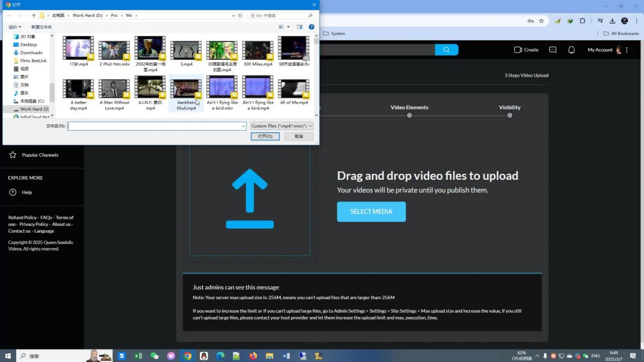Select A better day.mp4 file
This screenshot has height=362, width=644.
coord(78,95)
